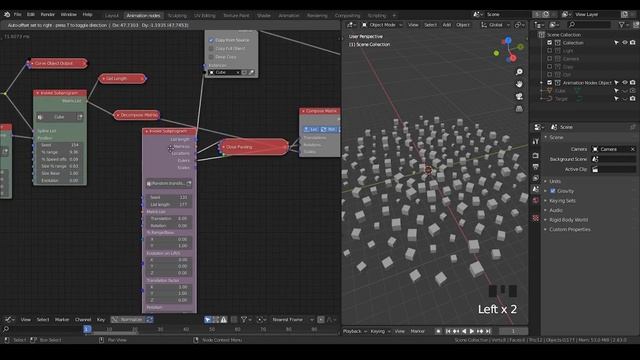Open the Render properties tab icon
Screen dimensions: 640x360
point(536,156)
